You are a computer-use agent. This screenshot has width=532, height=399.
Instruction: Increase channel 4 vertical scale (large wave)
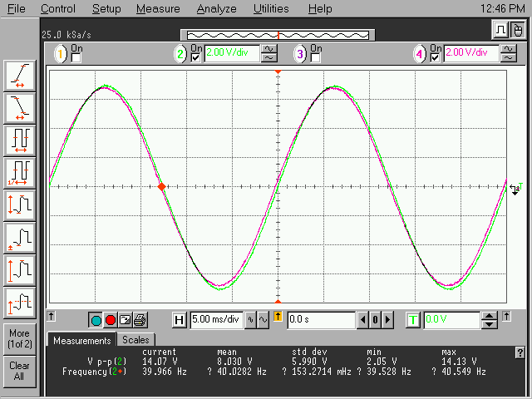pos(508,49)
